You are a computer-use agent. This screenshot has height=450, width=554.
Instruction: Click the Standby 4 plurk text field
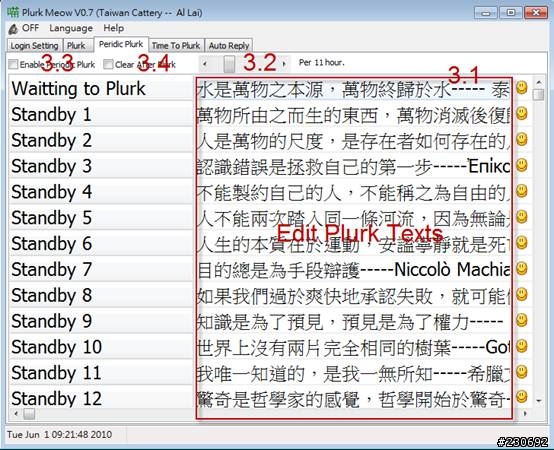(x=353, y=192)
